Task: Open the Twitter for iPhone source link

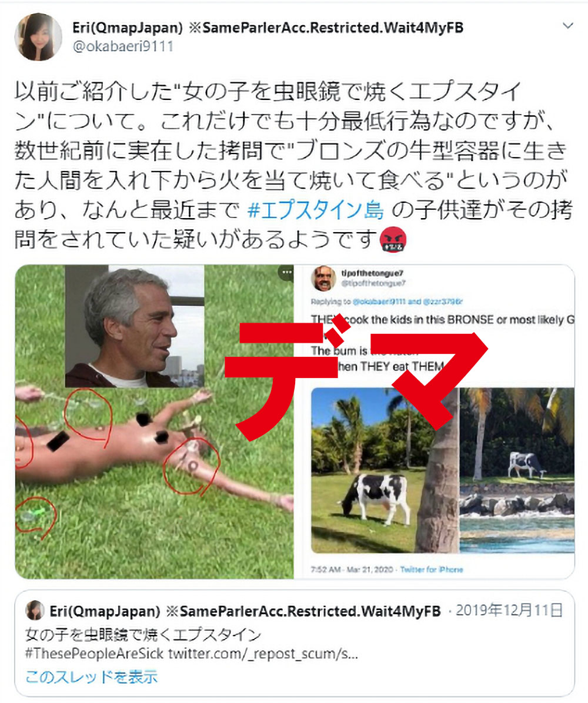Action: click(x=432, y=570)
